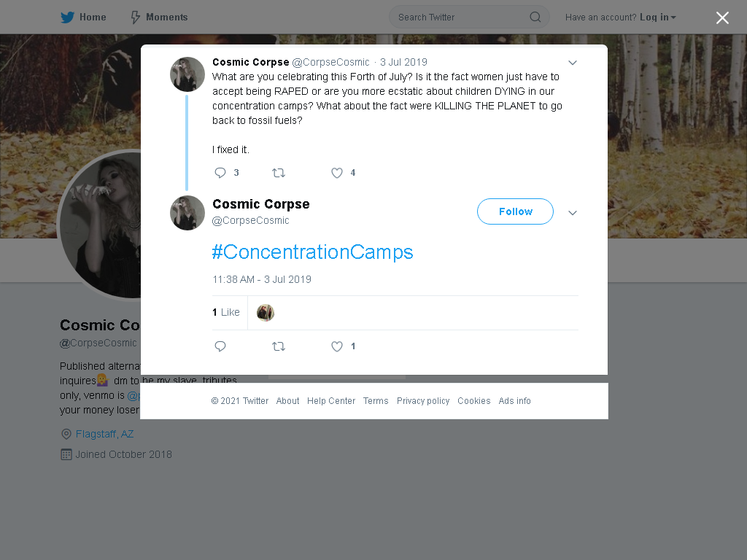Screen dimensions: 747x560
Task: Retweet the Forth of July tweet
Action: [279, 173]
